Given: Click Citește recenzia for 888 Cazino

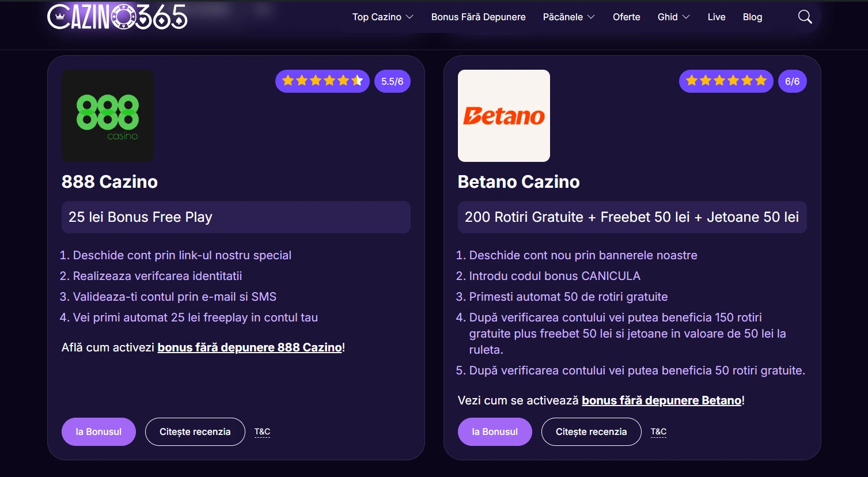Looking at the screenshot, I should pyautogui.click(x=195, y=431).
